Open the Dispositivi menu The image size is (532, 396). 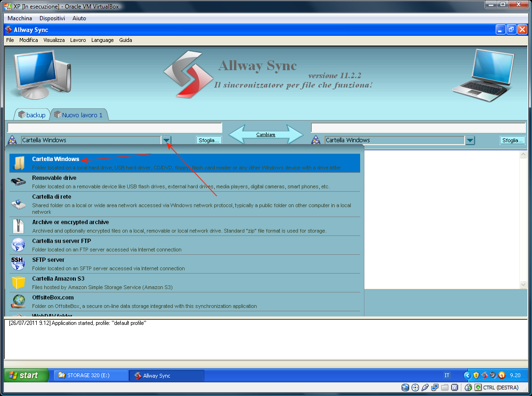[x=52, y=18]
